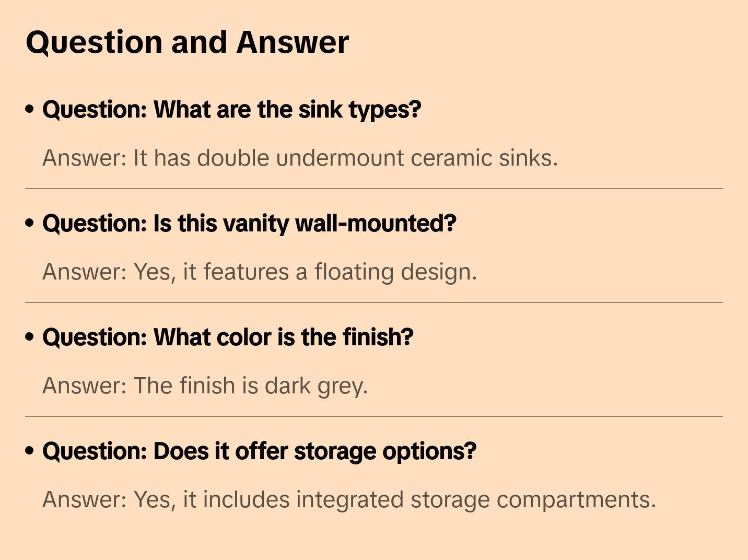
Task: Click the bullet before the sink types question
Action: (30, 109)
